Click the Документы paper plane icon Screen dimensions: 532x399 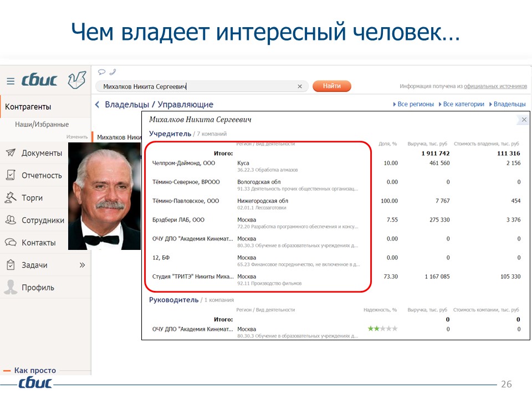pyautogui.click(x=11, y=153)
